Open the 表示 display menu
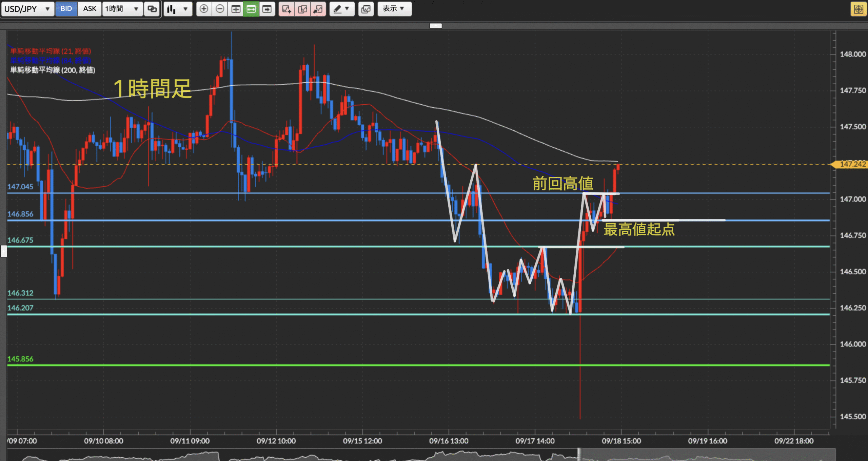Image resolution: width=868 pixels, height=461 pixels. tap(394, 9)
